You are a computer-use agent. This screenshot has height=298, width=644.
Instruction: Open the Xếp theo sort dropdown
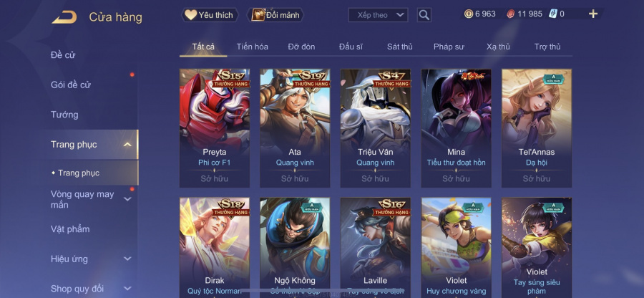pyautogui.click(x=378, y=15)
